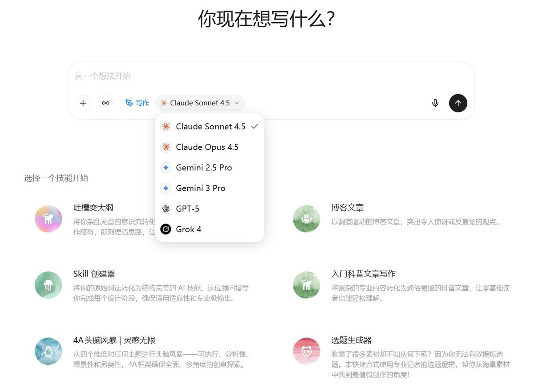Image resolution: width=534 pixels, height=392 pixels.
Task: Open the 博客文章 owl icon
Action: pyautogui.click(x=307, y=219)
